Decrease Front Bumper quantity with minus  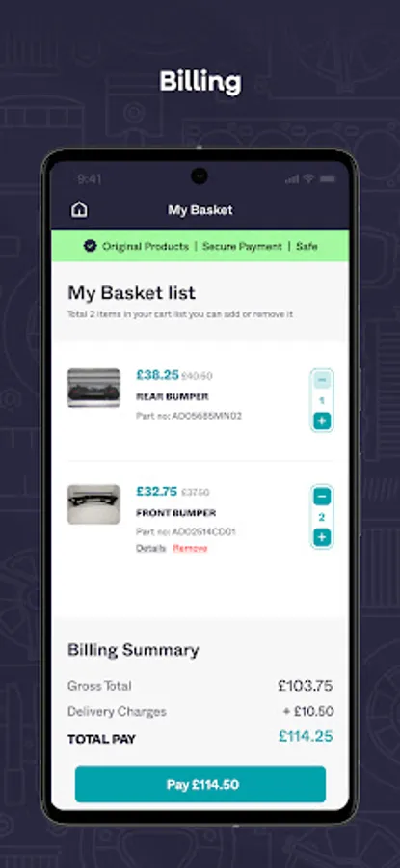pyautogui.click(x=322, y=497)
